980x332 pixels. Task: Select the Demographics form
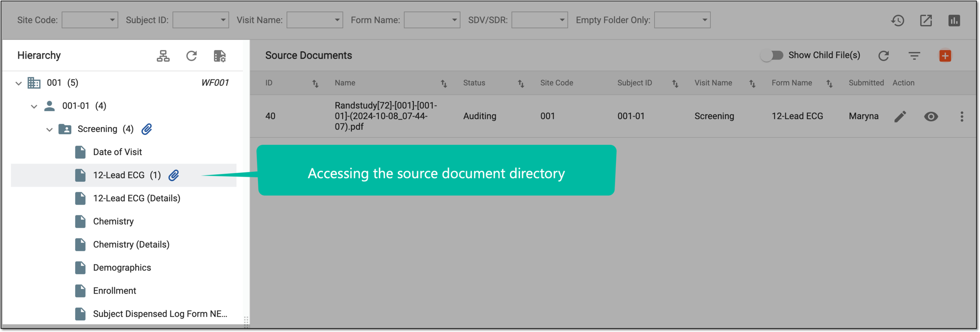(122, 267)
